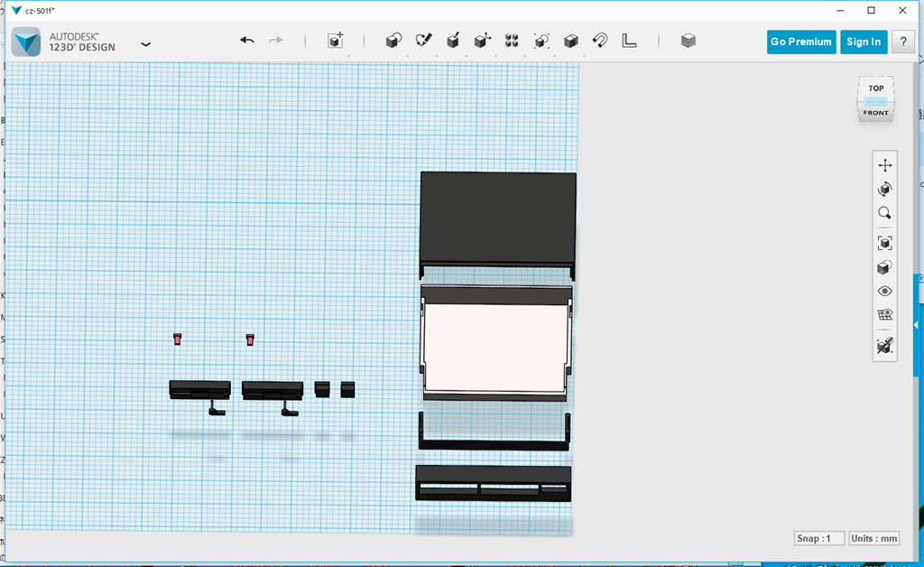
Task: Toggle object visibility with eye icon
Action: (x=885, y=290)
